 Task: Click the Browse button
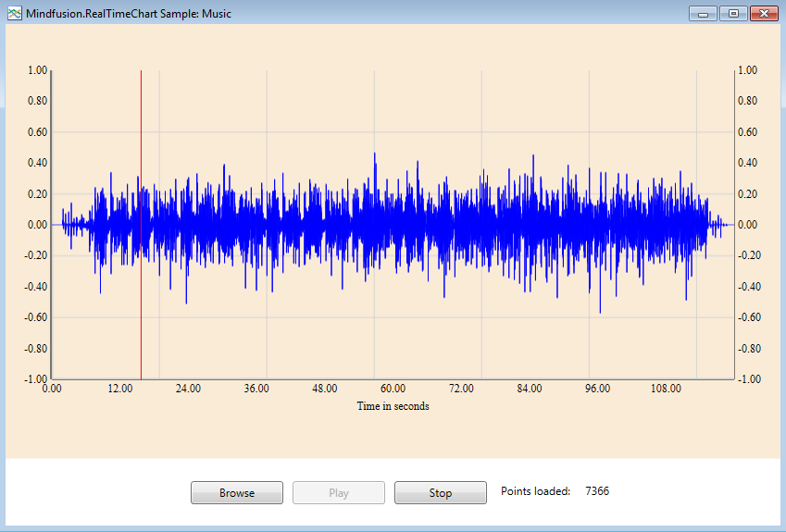(237, 493)
